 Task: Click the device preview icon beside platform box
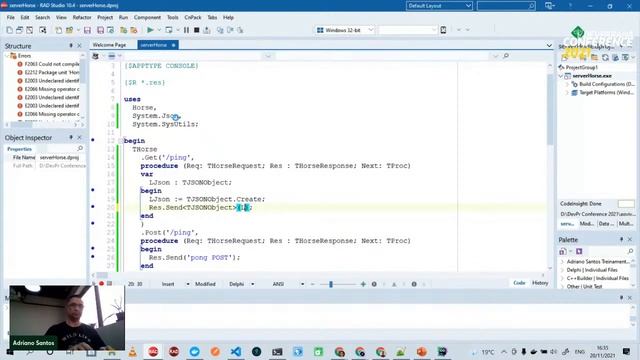pyautogui.click(x=443, y=30)
